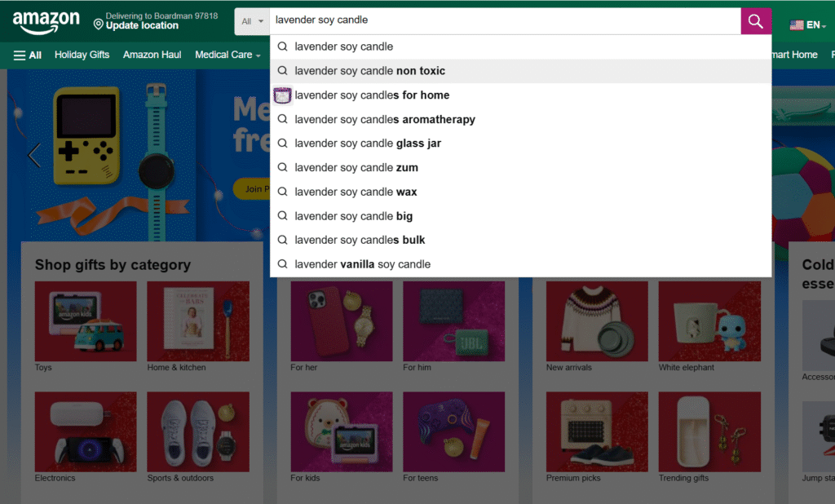835x504 pixels.
Task: Open the Toys gift category thumbnail
Action: [x=86, y=321]
